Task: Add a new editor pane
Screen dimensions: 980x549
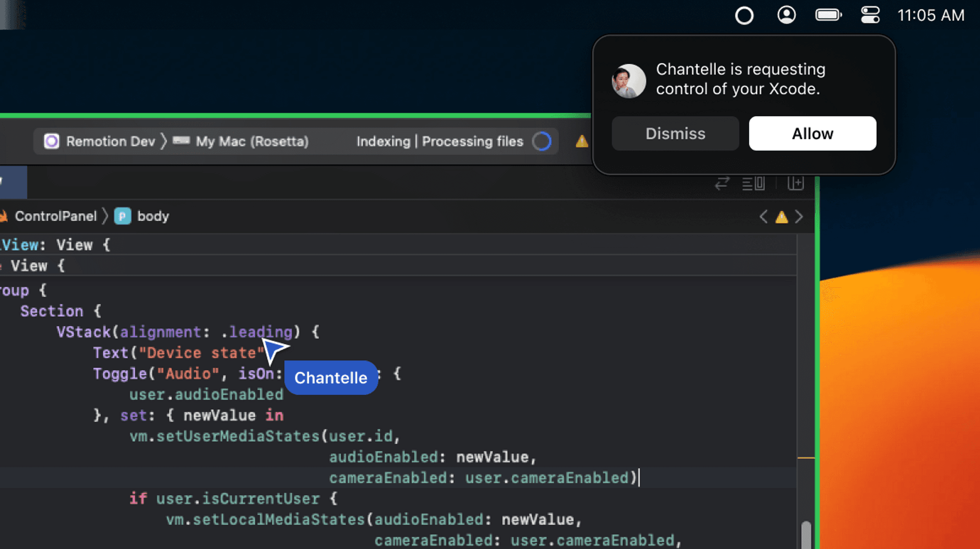Action: coord(795,183)
